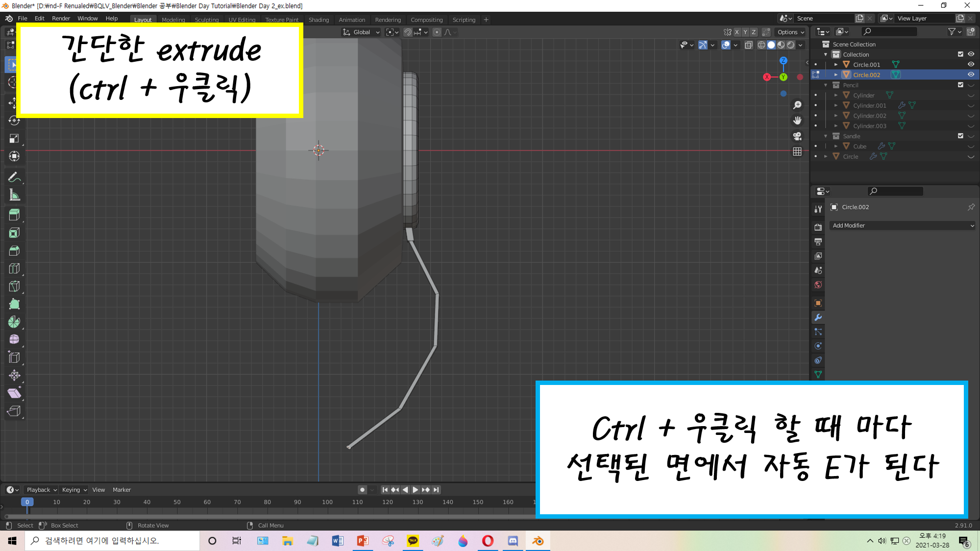The width and height of the screenshot is (980, 551).
Task: Click the Knife tool icon
Action: point(14,286)
